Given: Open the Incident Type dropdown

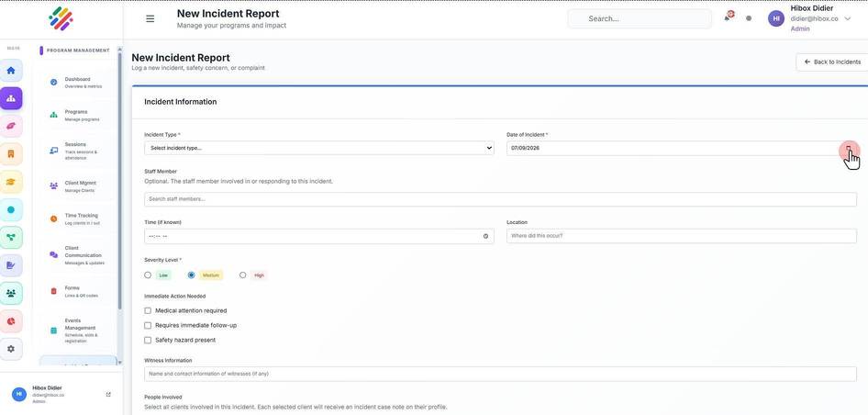Looking at the screenshot, I should pyautogui.click(x=319, y=148).
